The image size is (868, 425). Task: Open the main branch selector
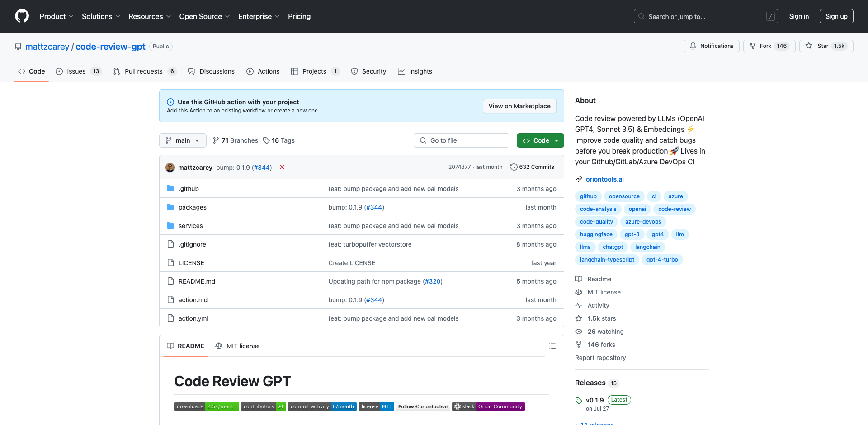[183, 140]
